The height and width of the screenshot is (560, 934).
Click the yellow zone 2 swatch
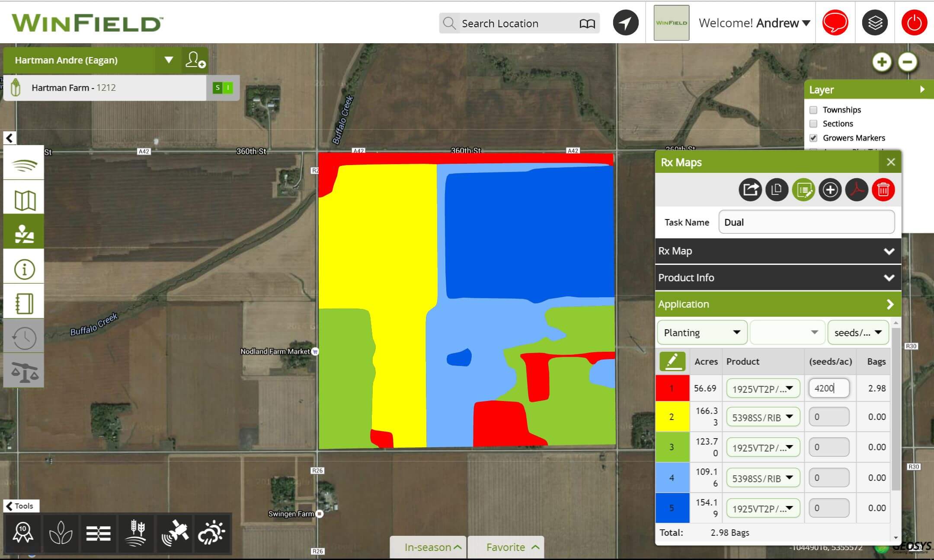[x=672, y=417]
